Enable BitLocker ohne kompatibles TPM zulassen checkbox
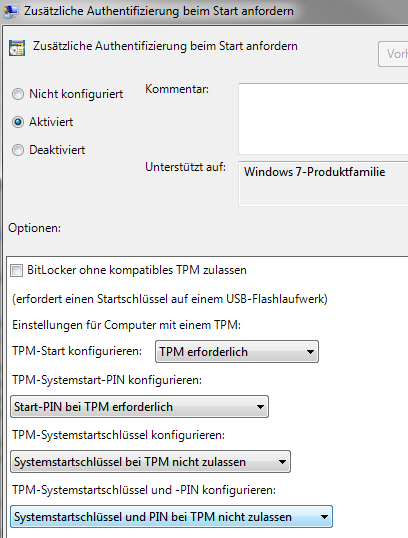 (x=16, y=270)
